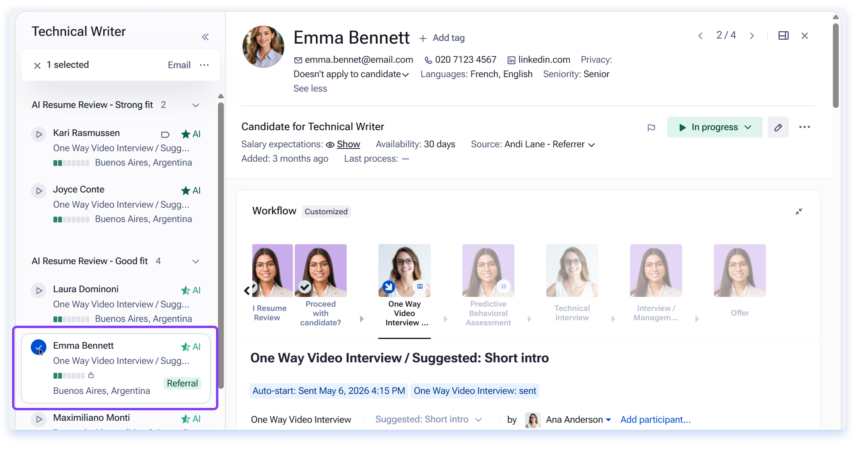Click the Auto-start: Sent May 6, 2026 status tag
868x450 pixels.
click(x=329, y=391)
